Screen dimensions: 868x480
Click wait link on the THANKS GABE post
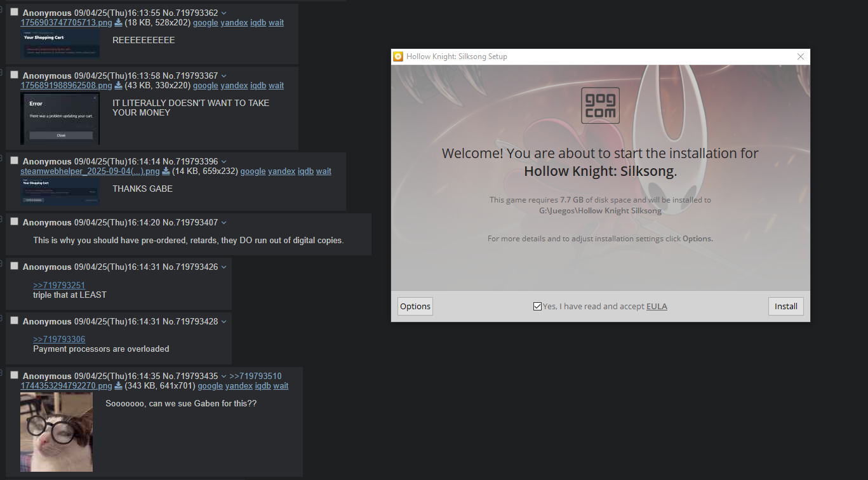pyautogui.click(x=324, y=171)
